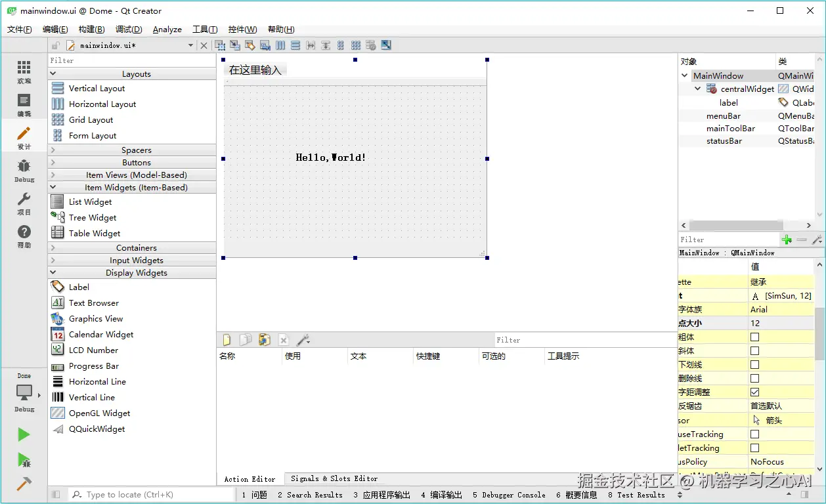
Task: Open the 欢迎 (Welcome) mode
Action: click(x=24, y=72)
